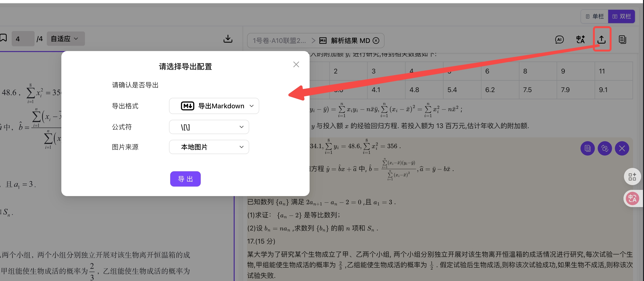Click table cell with value 6.2
Viewport: 644px width, 281px height.
500,90
